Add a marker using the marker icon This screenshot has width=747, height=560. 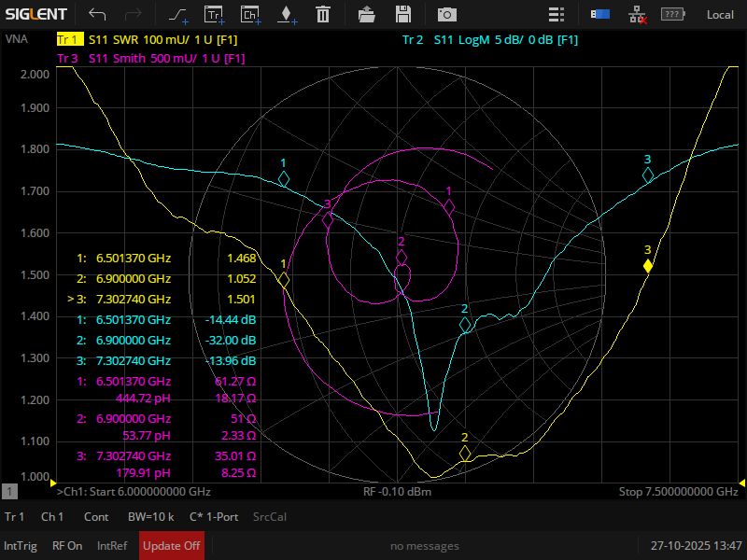click(286, 14)
